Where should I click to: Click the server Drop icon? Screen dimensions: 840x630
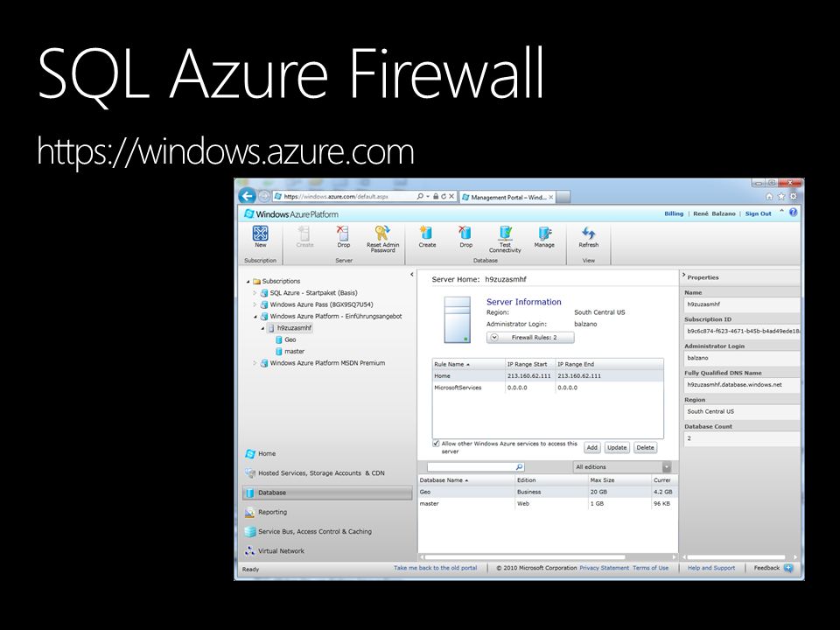tap(343, 233)
